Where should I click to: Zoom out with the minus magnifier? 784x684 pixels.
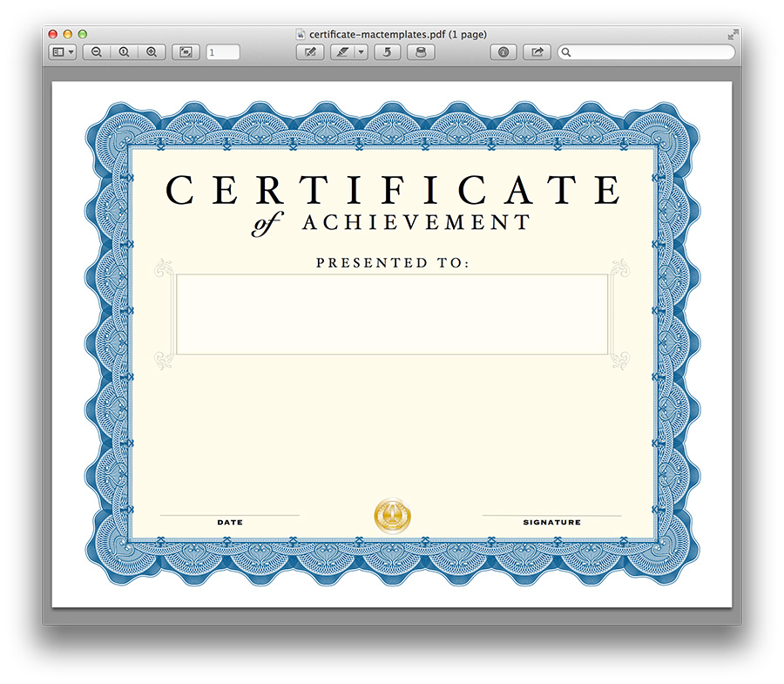pos(97,52)
